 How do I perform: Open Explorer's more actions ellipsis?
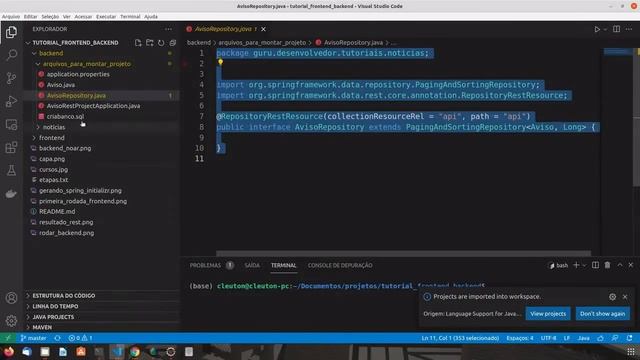(168, 29)
